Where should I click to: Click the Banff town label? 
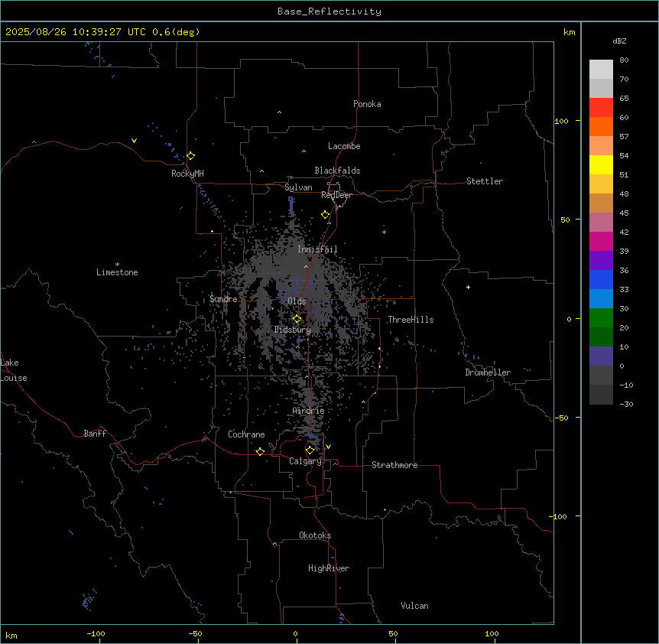[x=95, y=434]
